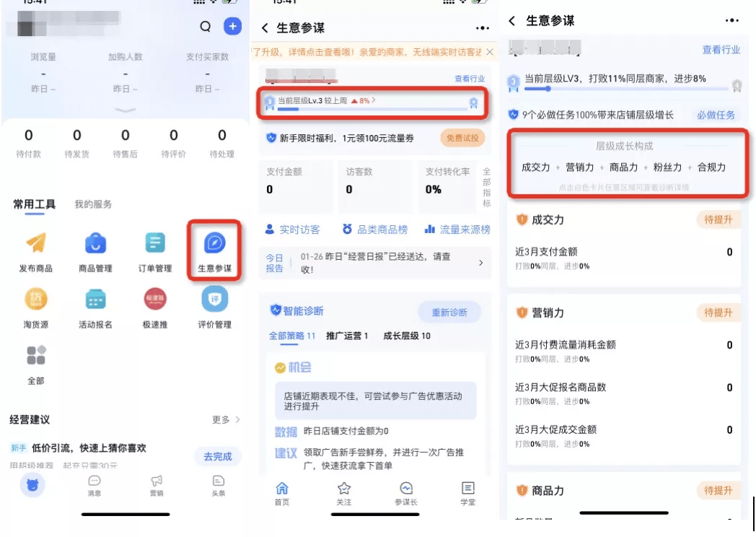This screenshot has width=756, height=537.
Task: Open yesterday's 经营日报 report via its chevron
Action: click(x=480, y=264)
